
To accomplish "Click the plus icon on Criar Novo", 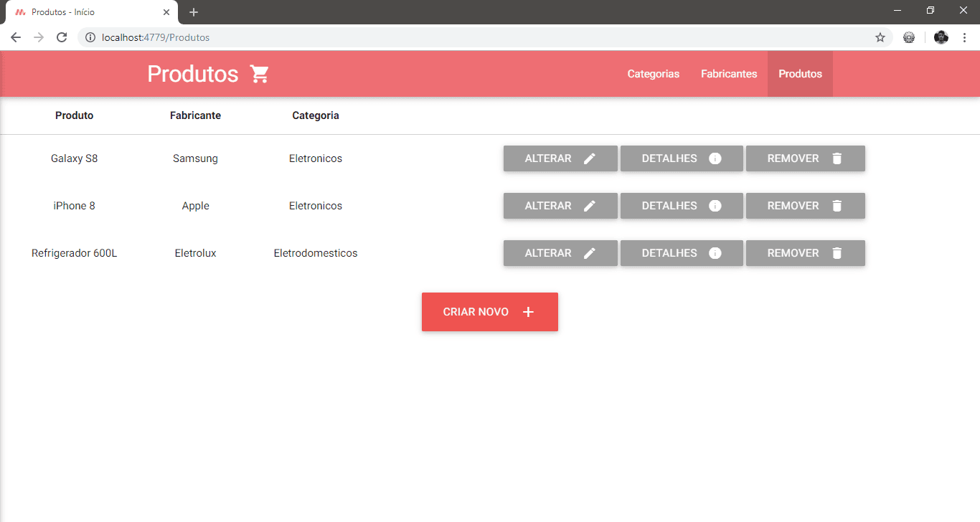I will pyautogui.click(x=528, y=312).
